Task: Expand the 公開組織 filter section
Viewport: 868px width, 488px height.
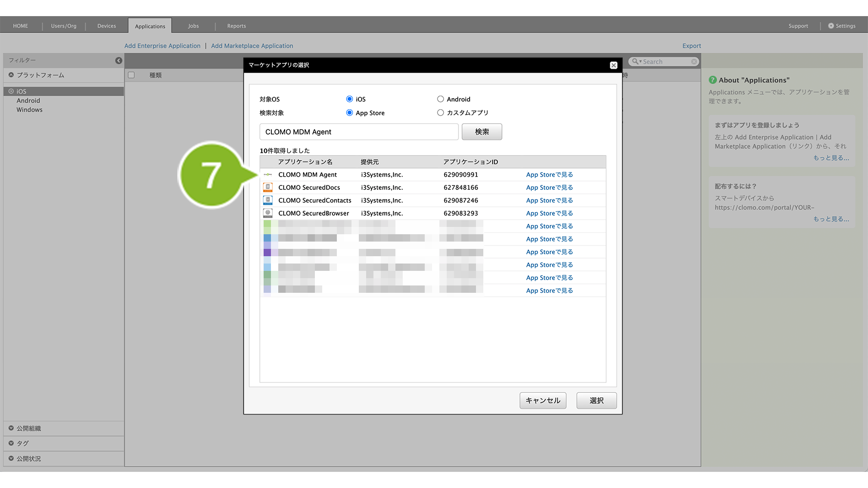Action: tap(11, 428)
